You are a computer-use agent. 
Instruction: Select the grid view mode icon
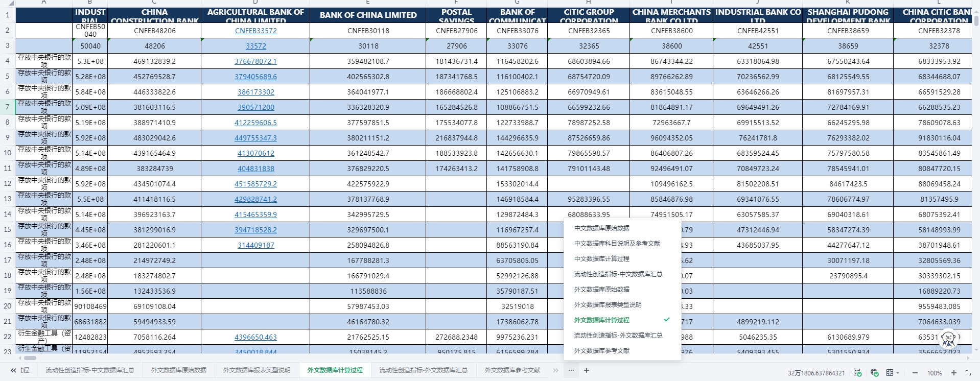pyautogui.click(x=890, y=373)
